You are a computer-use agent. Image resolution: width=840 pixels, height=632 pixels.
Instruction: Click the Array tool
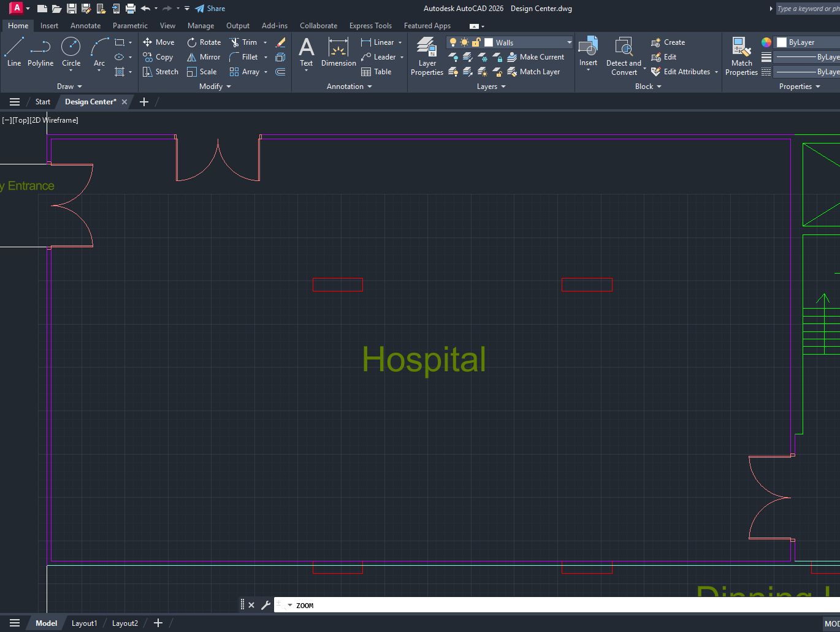point(245,72)
